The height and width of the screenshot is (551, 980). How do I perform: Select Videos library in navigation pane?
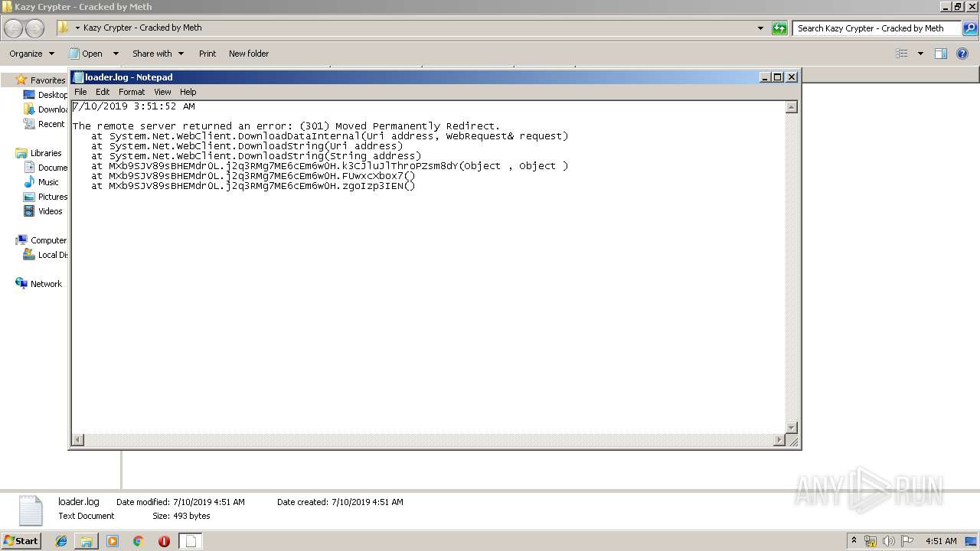(x=44, y=211)
